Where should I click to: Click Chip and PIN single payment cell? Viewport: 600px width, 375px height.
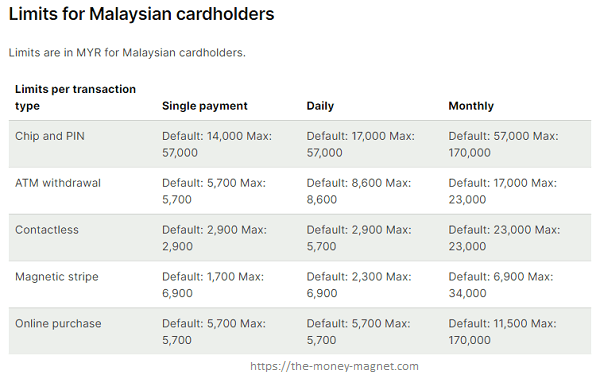click(x=217, y=144)
